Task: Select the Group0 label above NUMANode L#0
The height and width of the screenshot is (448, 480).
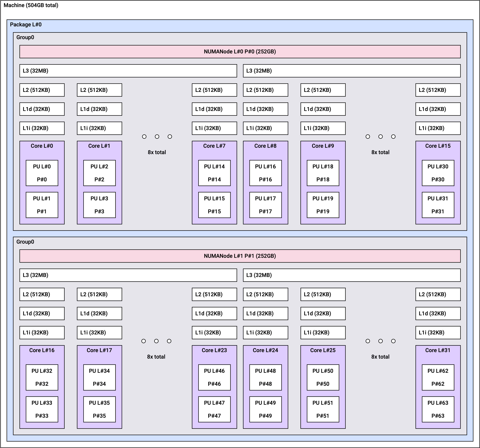Action: click(x=25, y=37)
